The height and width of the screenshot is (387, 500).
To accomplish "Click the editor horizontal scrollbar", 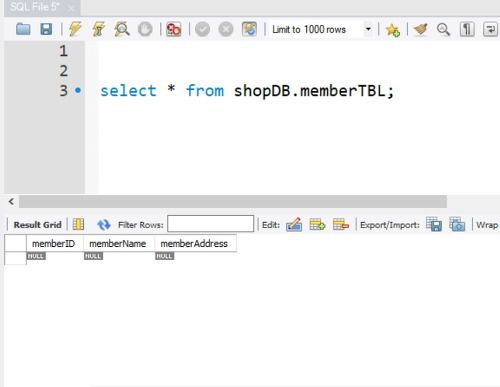I will pyautogui.click(x=233, y=202).
